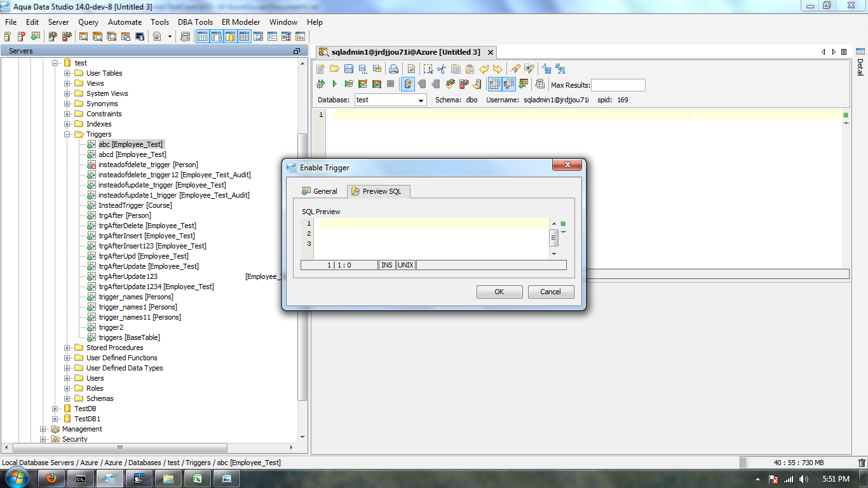The width and height of the screenshot is (868, 488).
Task: Select the sqladmin1@jrdjjou71i@Azure document tab
Action: (x=406, y=52)
